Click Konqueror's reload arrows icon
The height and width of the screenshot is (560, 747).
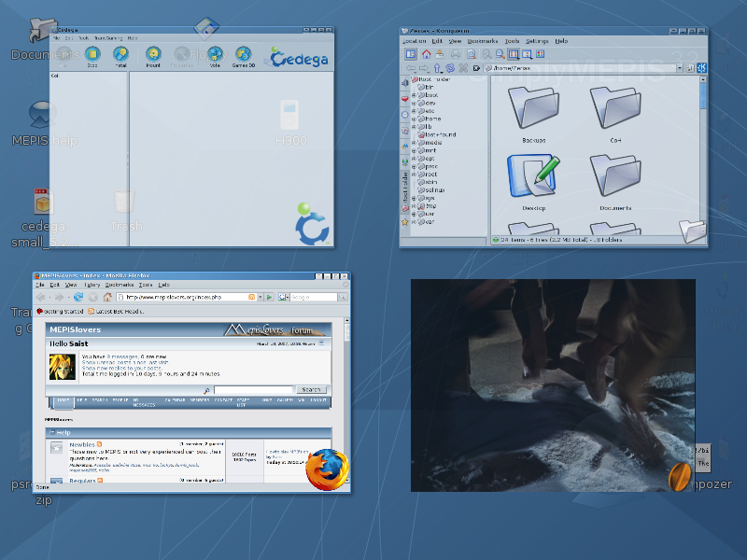451,68
